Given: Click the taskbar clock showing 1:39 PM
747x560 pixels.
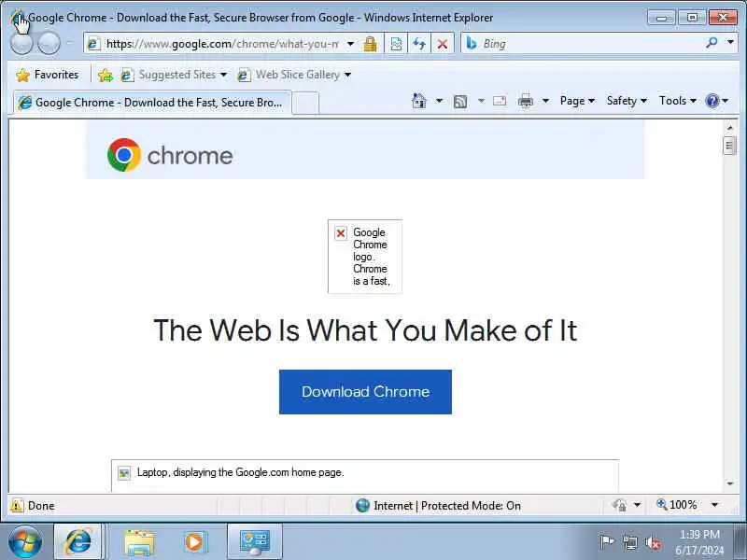Looking at the screenshot, I should pos(698,542).
